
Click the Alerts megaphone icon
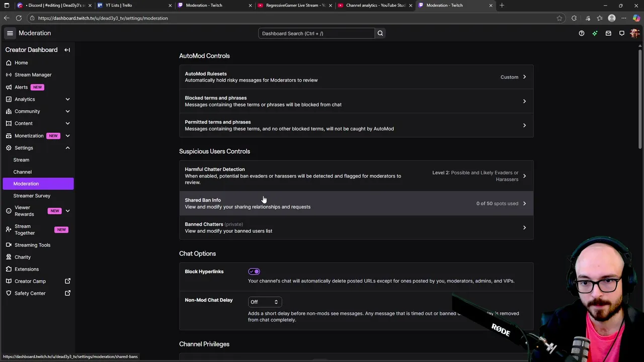9,87
